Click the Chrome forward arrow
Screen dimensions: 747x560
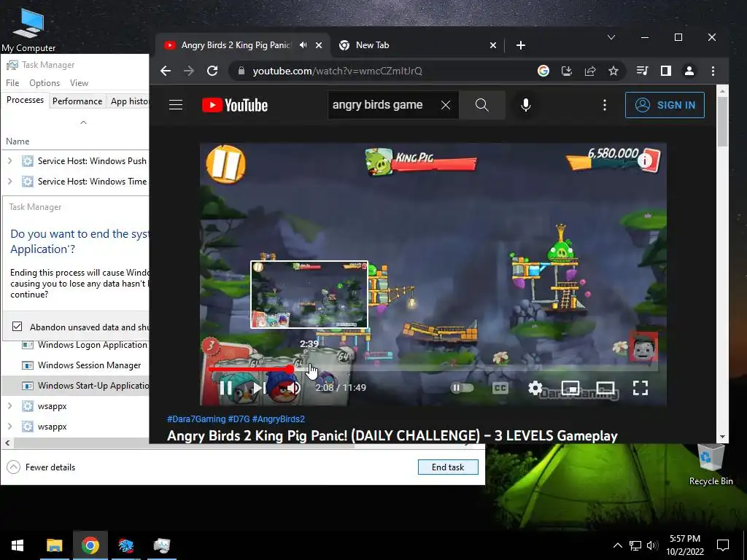coord(189,71)
